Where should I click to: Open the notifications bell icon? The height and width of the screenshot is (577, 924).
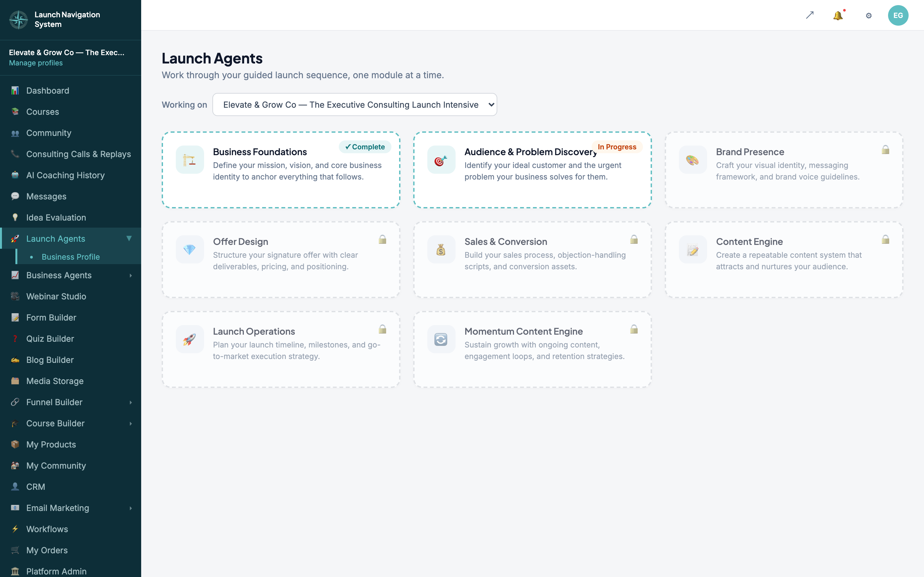point(838,16)
